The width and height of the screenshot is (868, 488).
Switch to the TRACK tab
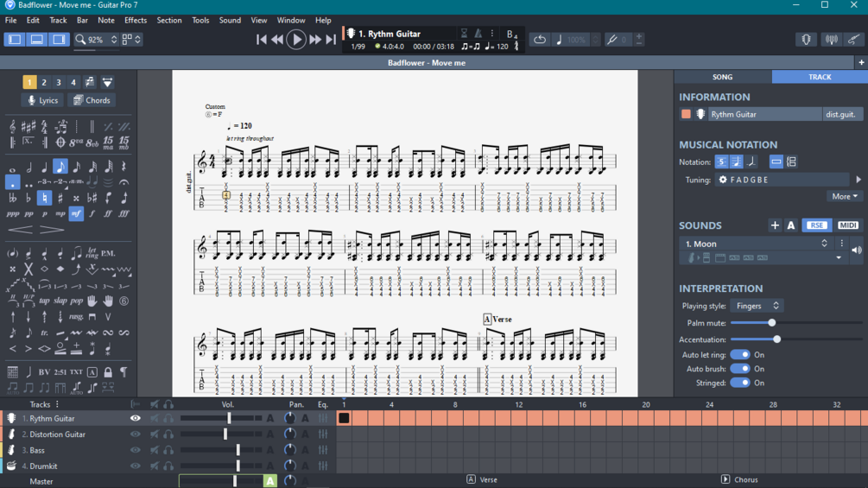click(x=820, y=77)
